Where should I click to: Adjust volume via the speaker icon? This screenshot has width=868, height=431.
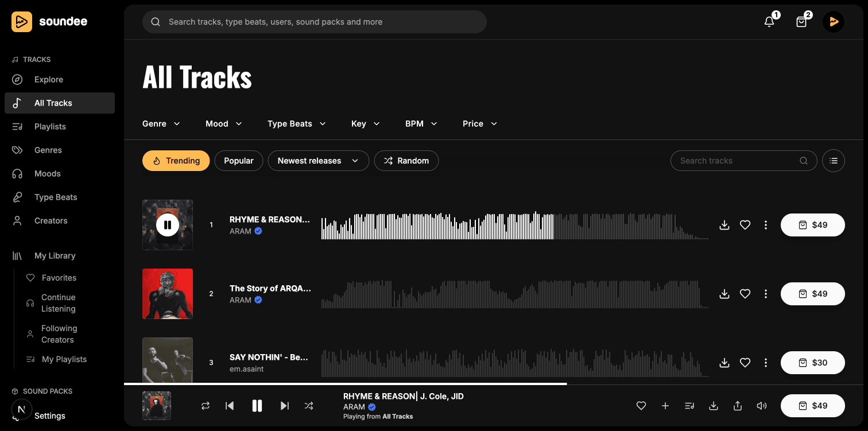[761, 406]
